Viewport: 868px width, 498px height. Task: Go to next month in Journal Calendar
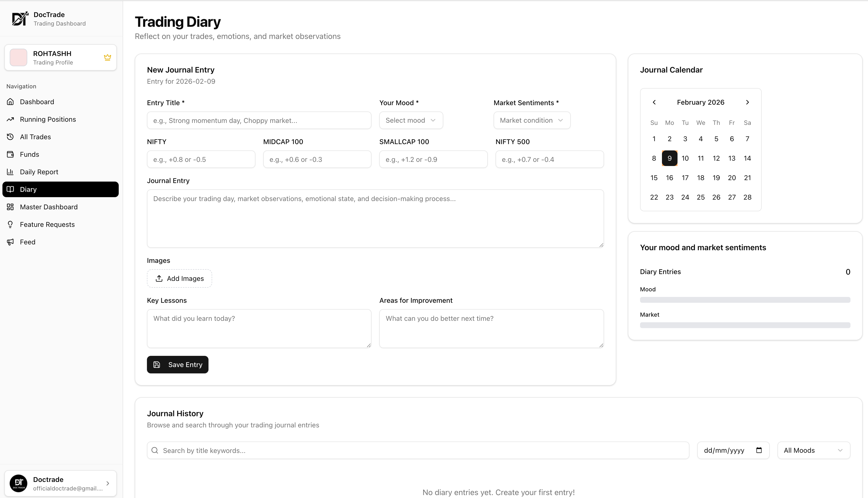pos(747,102)
